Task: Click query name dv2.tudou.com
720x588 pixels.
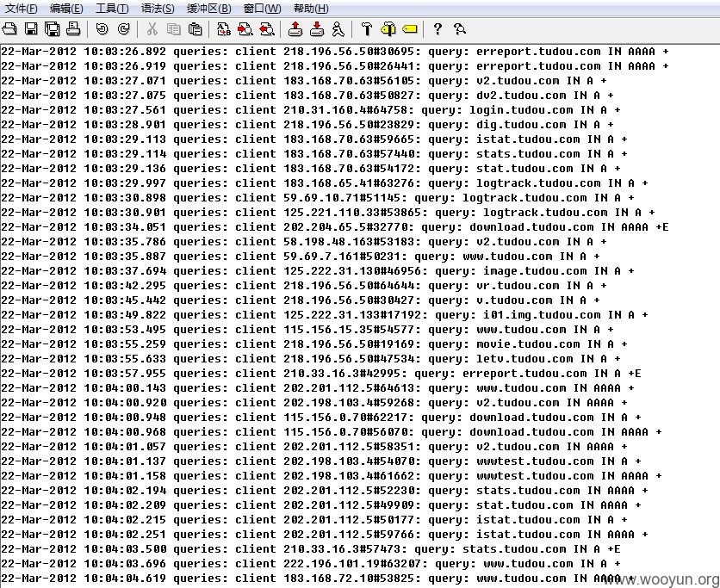Action: click(x=521, y=96)
